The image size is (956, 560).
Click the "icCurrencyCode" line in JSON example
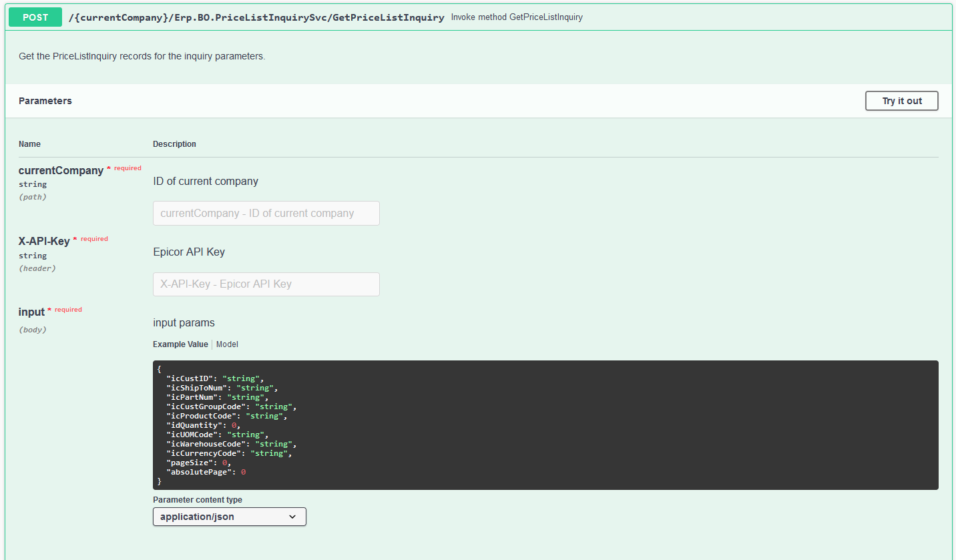click(x=230, y=453)
